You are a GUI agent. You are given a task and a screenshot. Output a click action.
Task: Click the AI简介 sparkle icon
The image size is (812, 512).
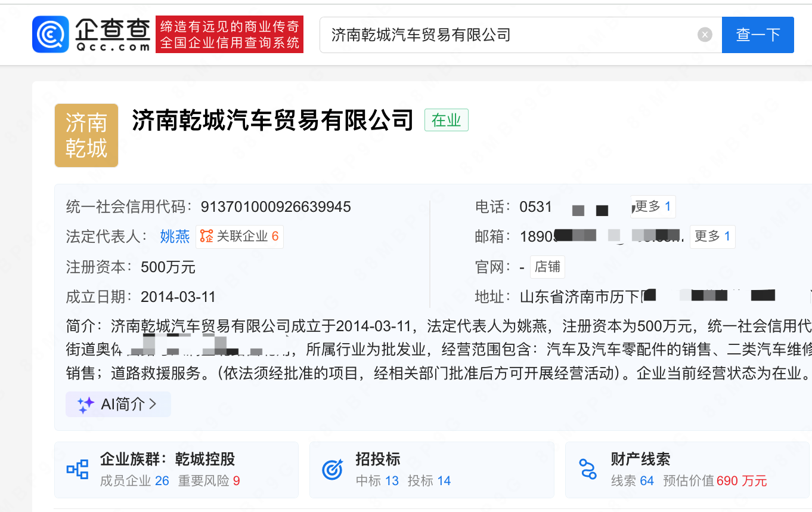click(86, 405)
